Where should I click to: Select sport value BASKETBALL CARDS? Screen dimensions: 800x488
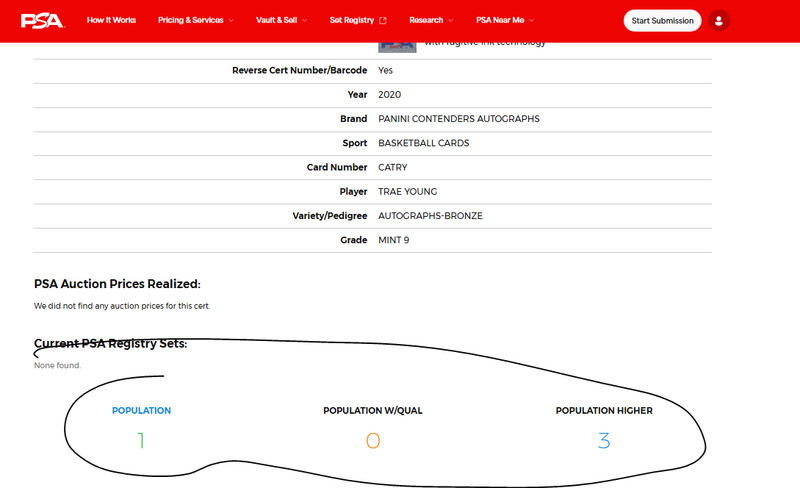(x=423, y=143)
